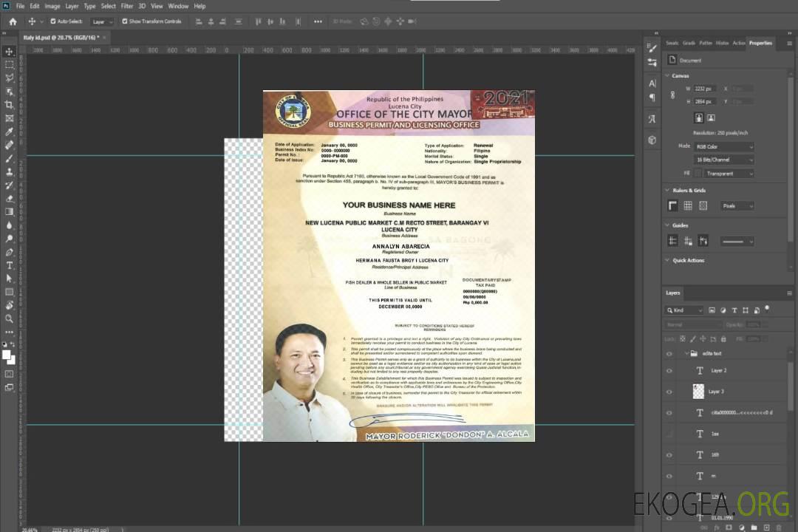Click the foreground color swatch
This screenshot has height=532, width=798.
click(x=7, y=355)
